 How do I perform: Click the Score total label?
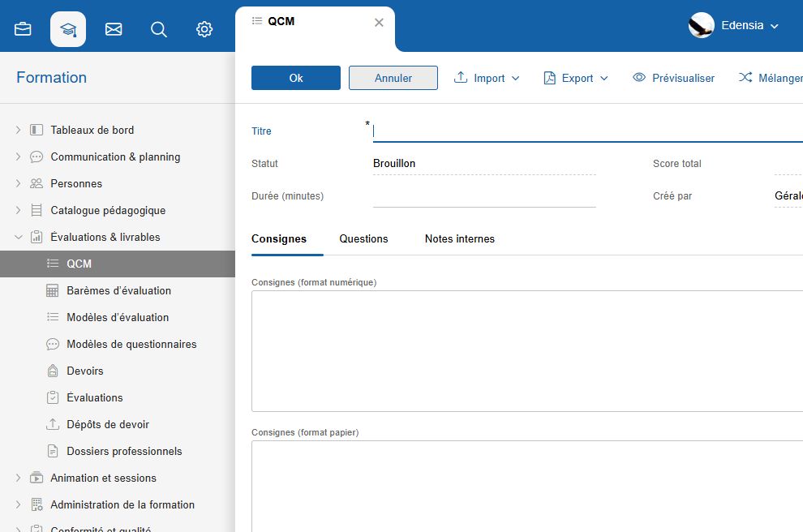point(677,164)
